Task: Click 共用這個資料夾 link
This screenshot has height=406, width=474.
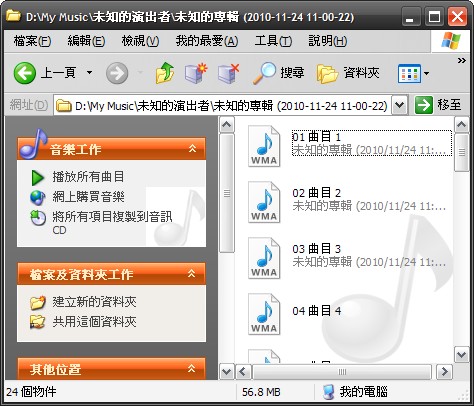Action: coord(94,322)
